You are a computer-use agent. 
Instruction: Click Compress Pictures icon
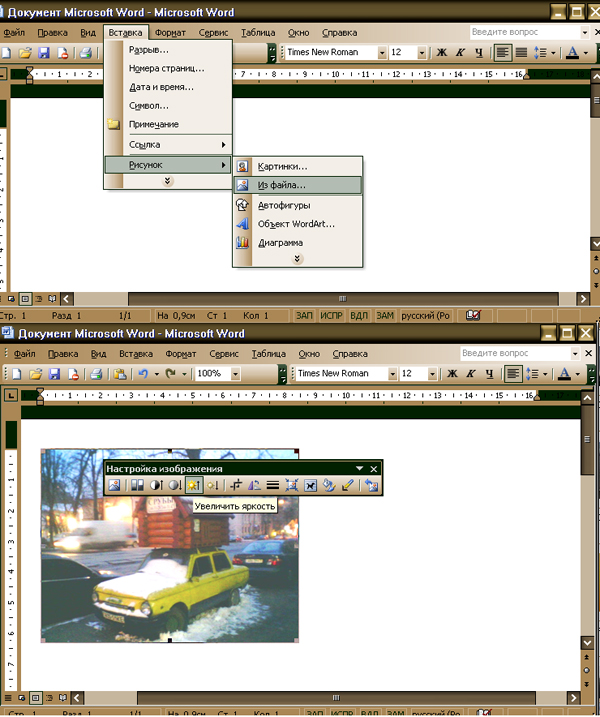click(x=291, y=485)
